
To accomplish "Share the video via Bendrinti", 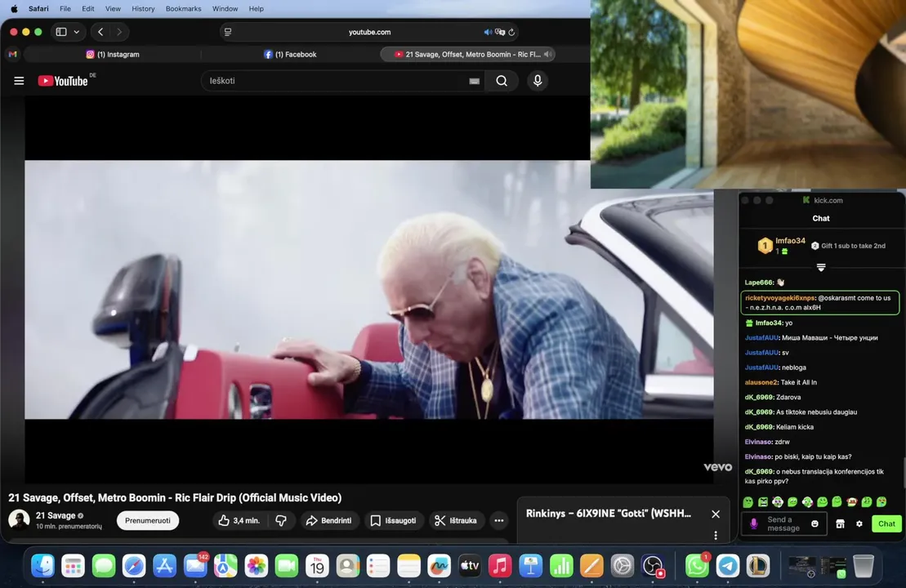I will (328, 520).
